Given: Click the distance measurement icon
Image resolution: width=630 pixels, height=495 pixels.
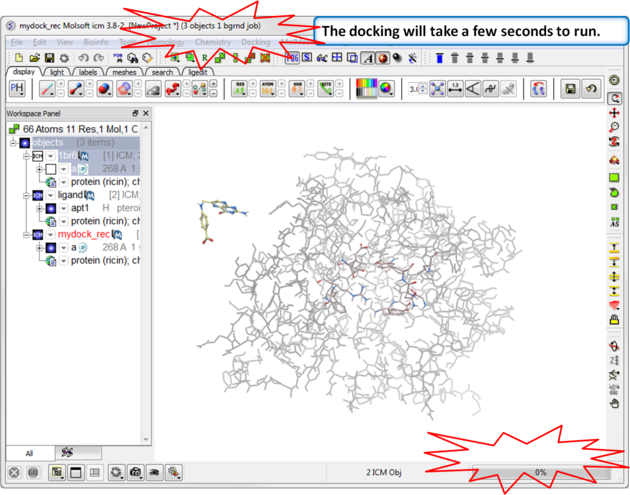Looking at the screenshot, I should [456, 90].
